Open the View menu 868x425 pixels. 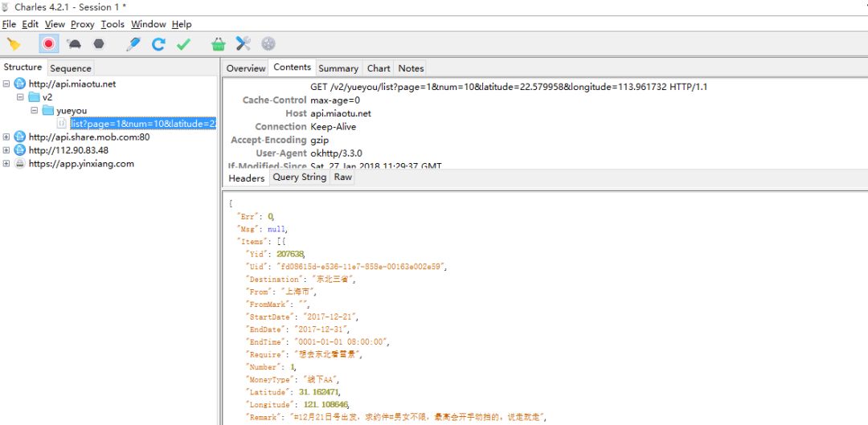point(55,24)
